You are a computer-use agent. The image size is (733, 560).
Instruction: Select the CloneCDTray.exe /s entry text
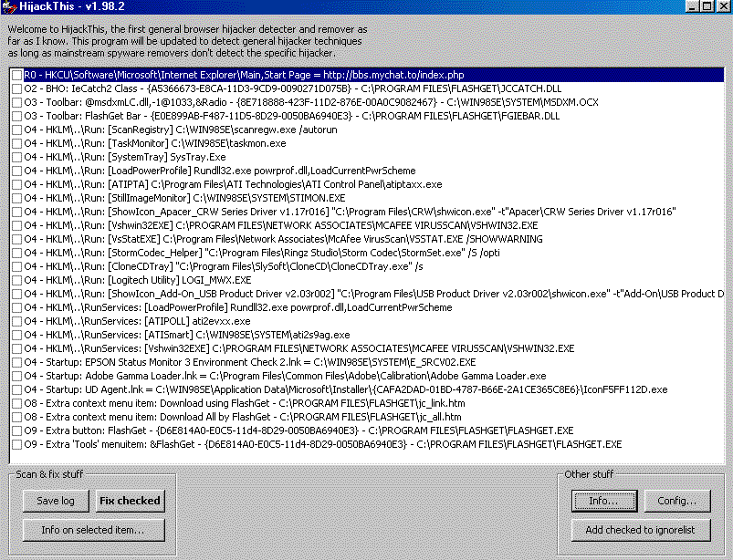point(224,266)
